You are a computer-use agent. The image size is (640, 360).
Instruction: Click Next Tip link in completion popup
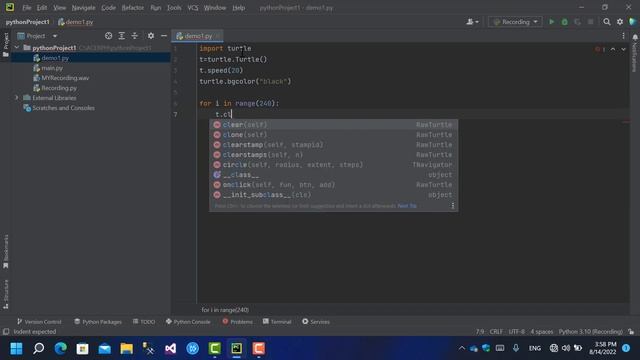407,206
